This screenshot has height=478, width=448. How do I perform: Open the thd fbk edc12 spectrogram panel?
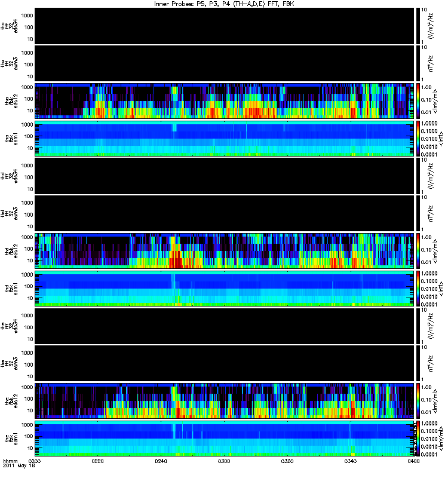[225, 250]
